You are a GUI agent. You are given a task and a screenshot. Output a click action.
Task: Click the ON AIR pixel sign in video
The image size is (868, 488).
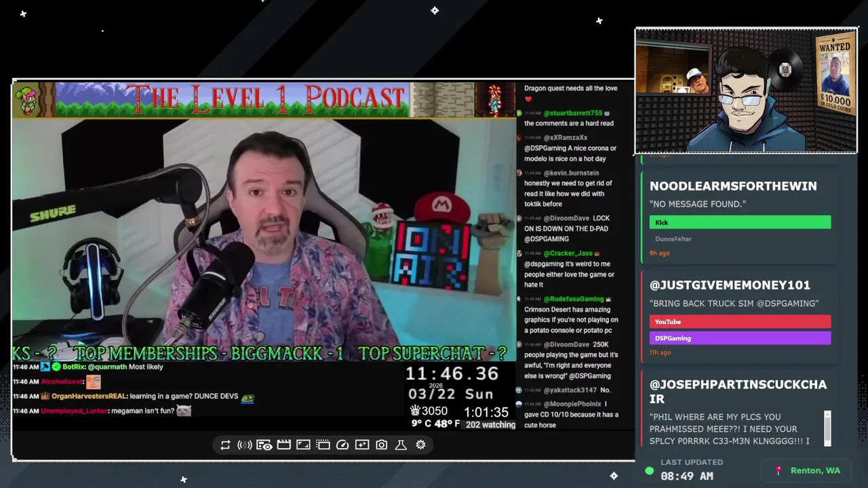433,256
